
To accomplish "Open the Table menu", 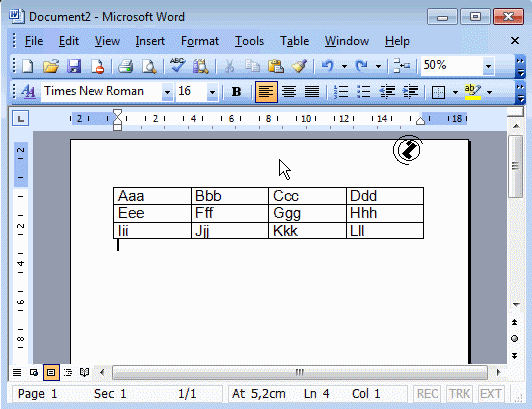I will coord(294,41).
